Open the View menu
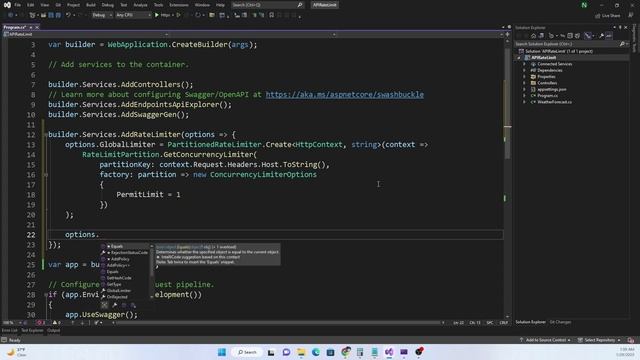This screenshot has height=360, width=640. (x=44, y=5)
